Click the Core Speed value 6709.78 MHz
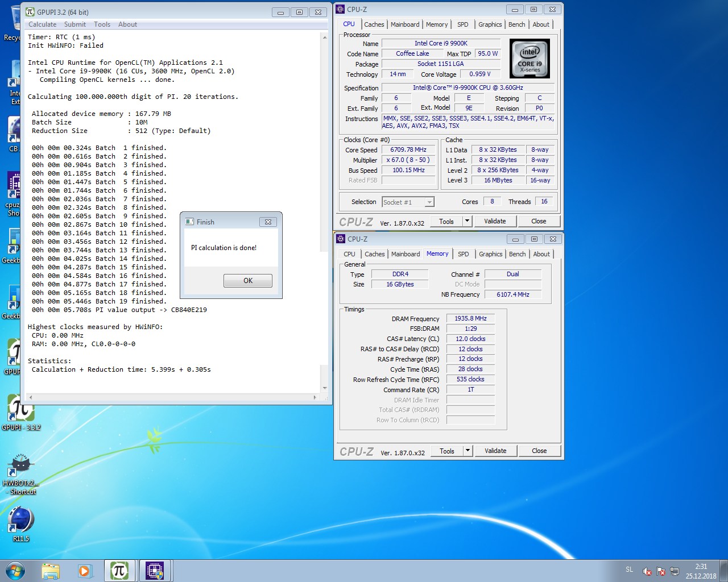The width and height of the screenshot is (728, 582). click(x=408, y=150)
